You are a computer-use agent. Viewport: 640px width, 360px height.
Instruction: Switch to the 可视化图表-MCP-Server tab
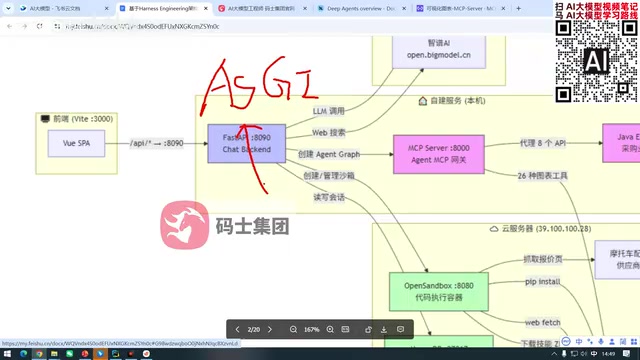coord(460,8)
